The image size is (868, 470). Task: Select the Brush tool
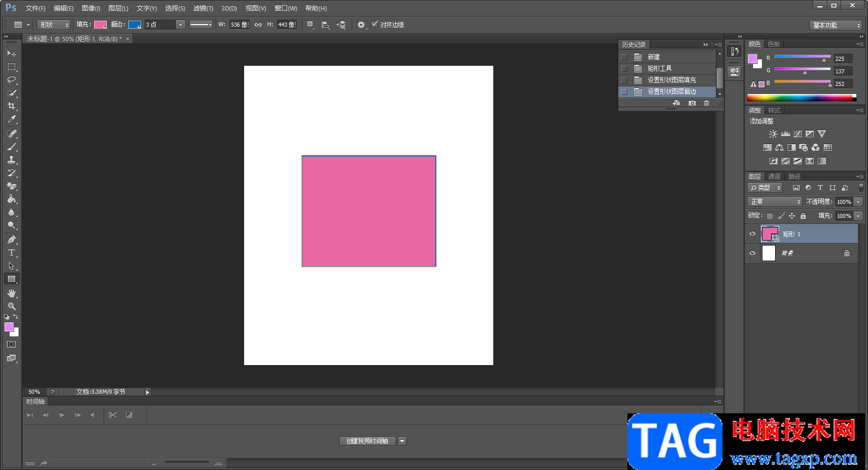pos(12,147)
